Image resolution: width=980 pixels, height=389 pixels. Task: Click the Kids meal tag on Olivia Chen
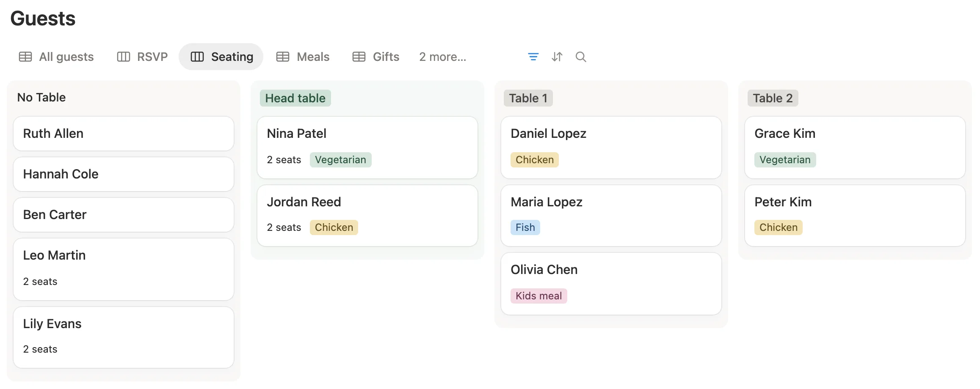tap(539, 296)
